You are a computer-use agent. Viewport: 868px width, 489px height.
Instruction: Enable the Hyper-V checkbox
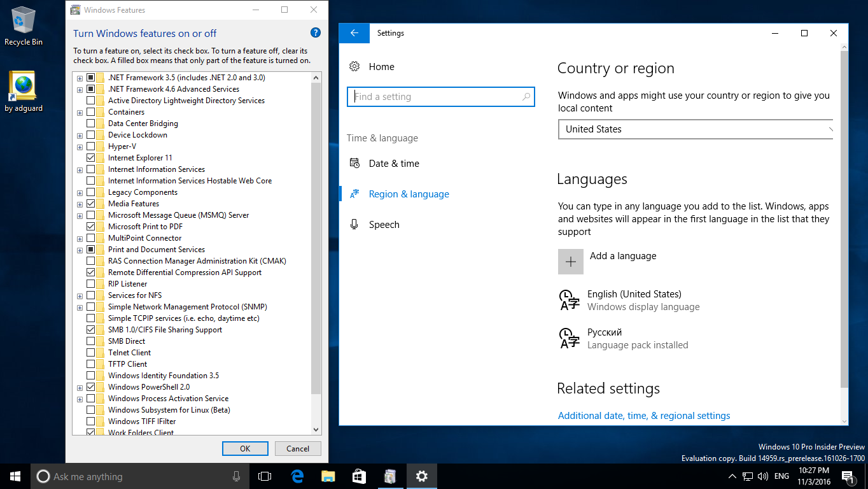(x=90, y=146)
